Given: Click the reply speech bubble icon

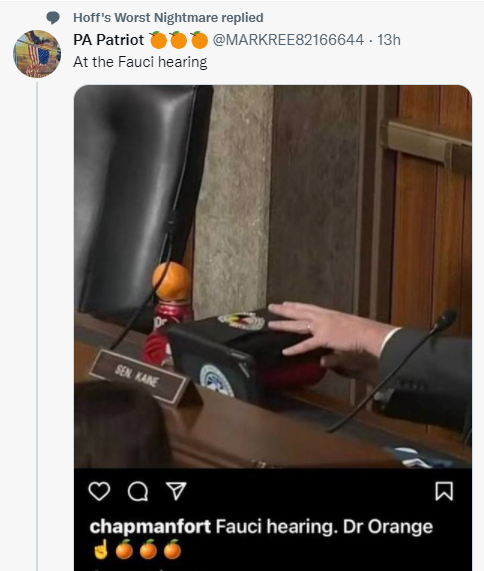Looking at the screenshot, I should pyautogui.click(x=53, y=17).
